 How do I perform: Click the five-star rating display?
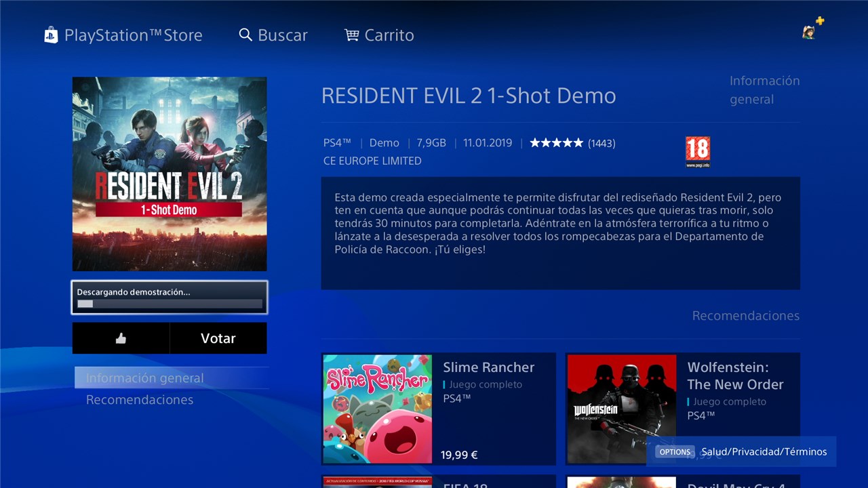(x=556, y=143)
